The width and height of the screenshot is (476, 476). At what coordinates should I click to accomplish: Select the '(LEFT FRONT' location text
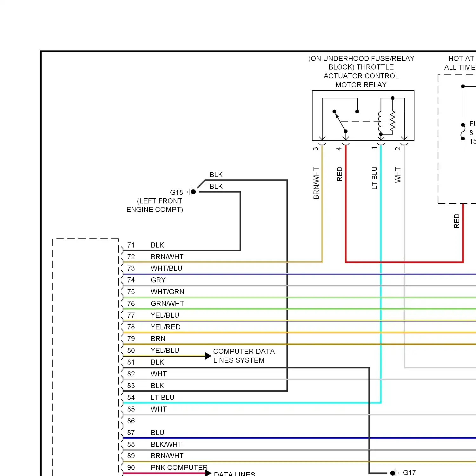[160, 201]
